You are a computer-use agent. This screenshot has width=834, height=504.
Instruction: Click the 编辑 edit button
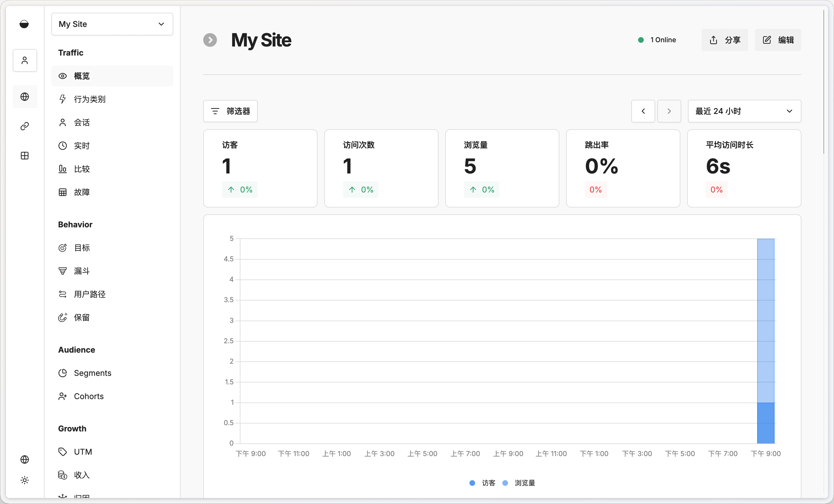pos(778,40)
